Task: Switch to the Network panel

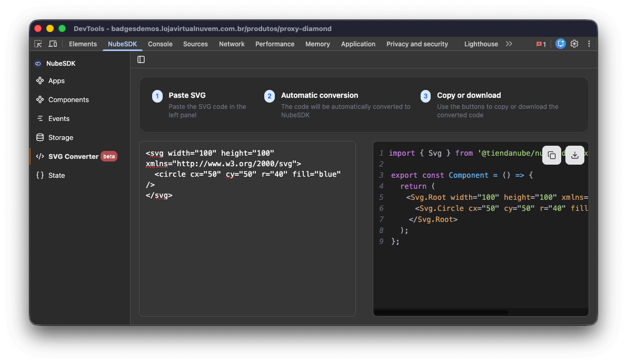Action: point(232,44)
